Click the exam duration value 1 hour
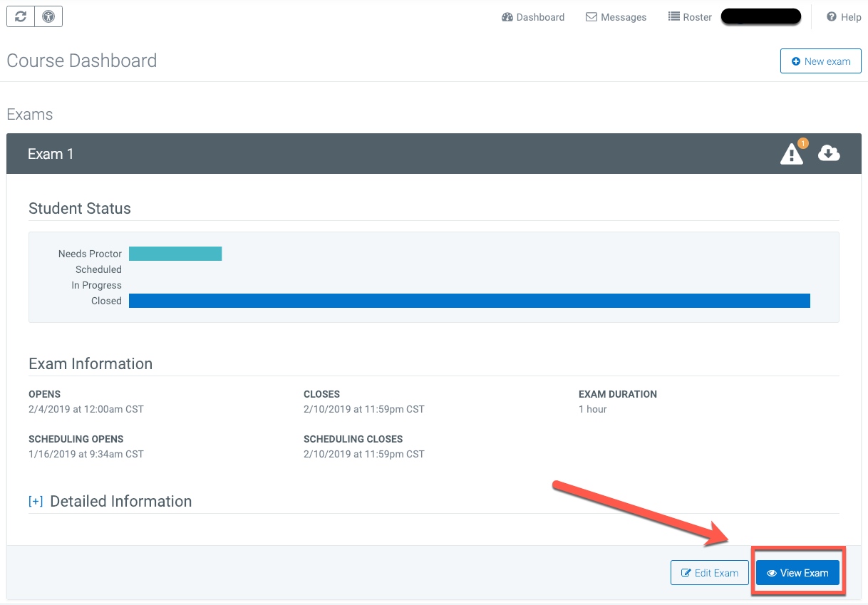The height and width of the screenshot is (605, 868). [593, 409]
